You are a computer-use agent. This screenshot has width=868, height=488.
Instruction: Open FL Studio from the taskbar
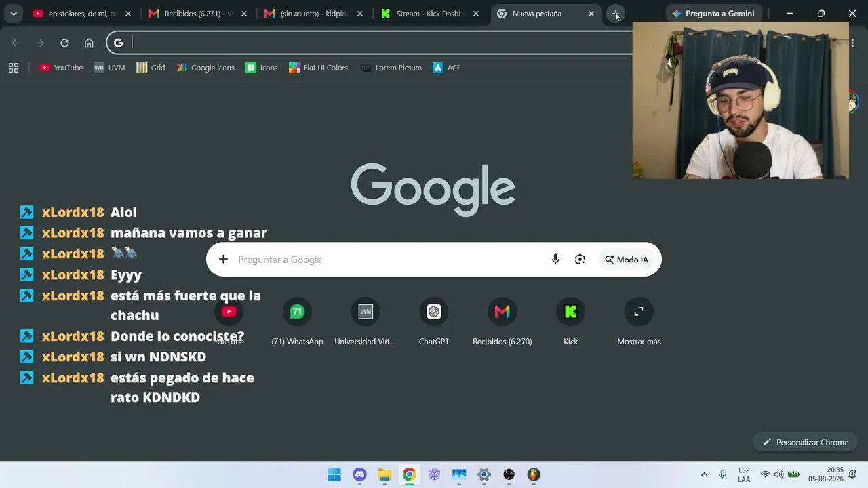point(534,474)
